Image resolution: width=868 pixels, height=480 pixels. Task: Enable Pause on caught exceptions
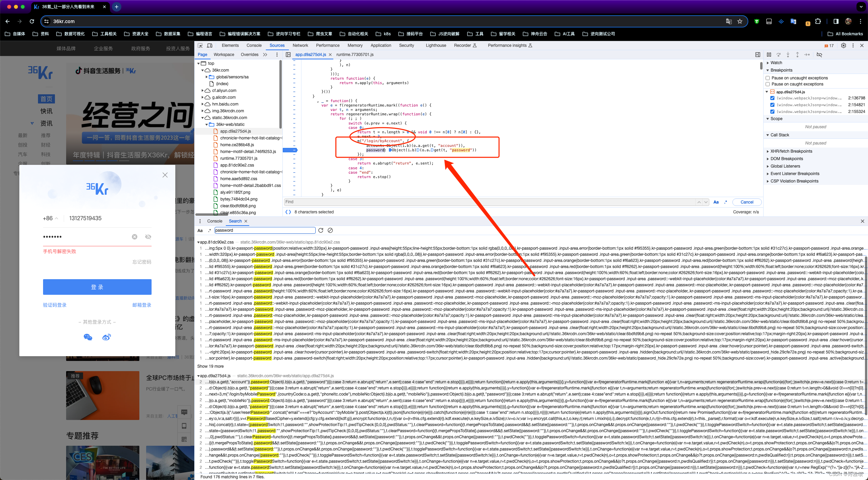[x=768, y=84]
